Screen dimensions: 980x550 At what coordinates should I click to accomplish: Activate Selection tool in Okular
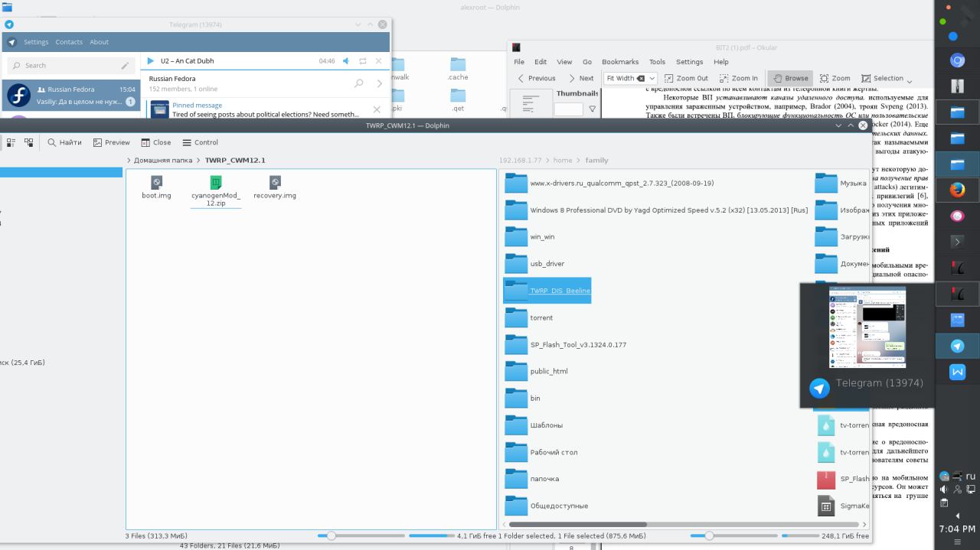point(882,78)
